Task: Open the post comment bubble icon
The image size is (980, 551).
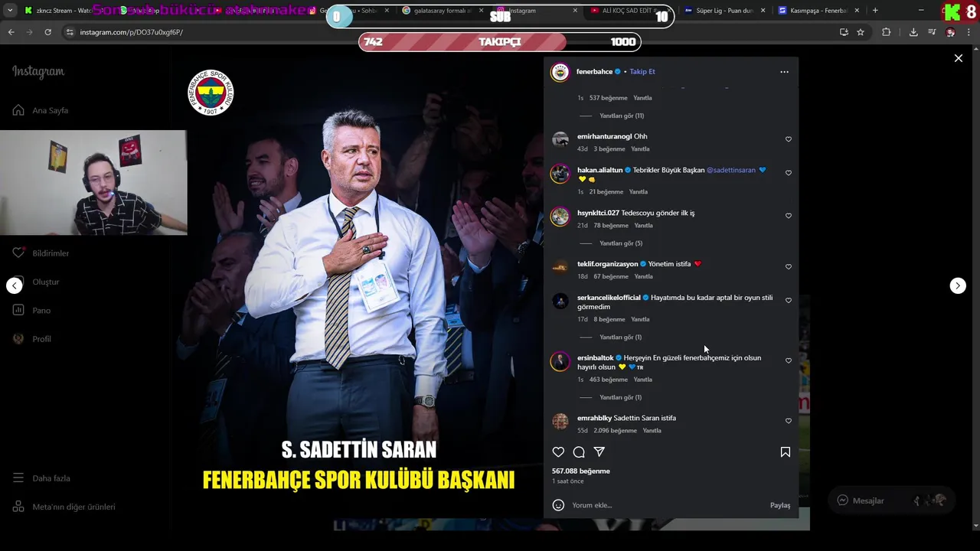Action: coord(579,452)
